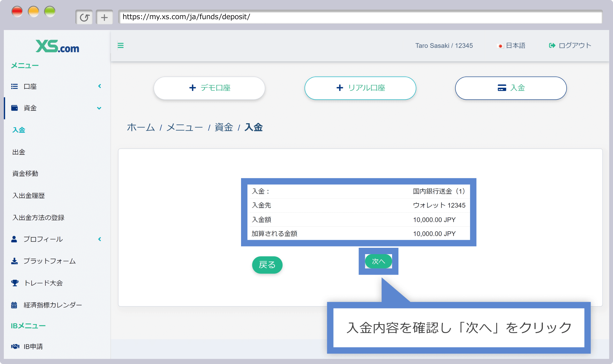
Task: Click the card icon in 入金 button
Action: pos(502,88)
